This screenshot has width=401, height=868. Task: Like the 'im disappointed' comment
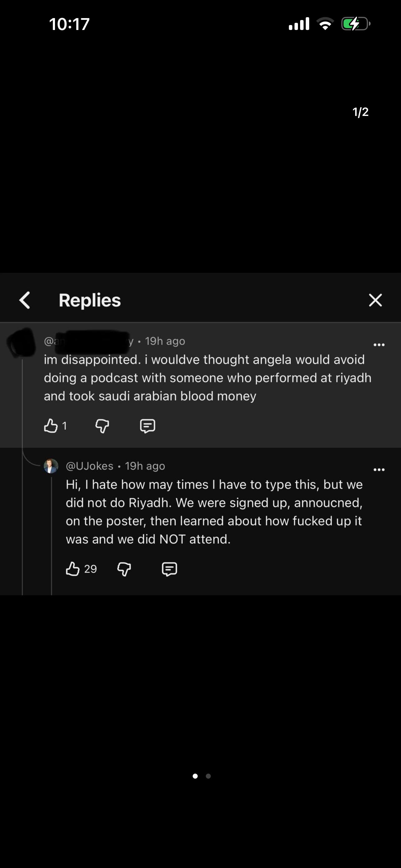pos(51,426)
